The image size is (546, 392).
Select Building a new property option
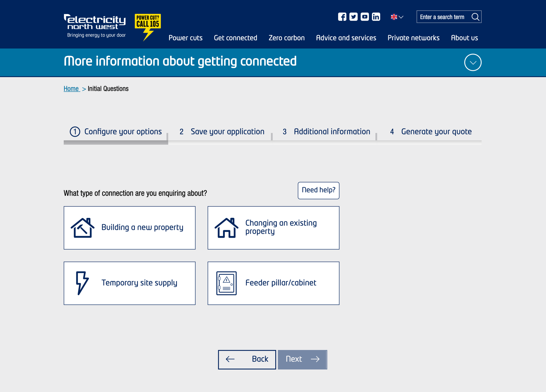tap(130, 228)
